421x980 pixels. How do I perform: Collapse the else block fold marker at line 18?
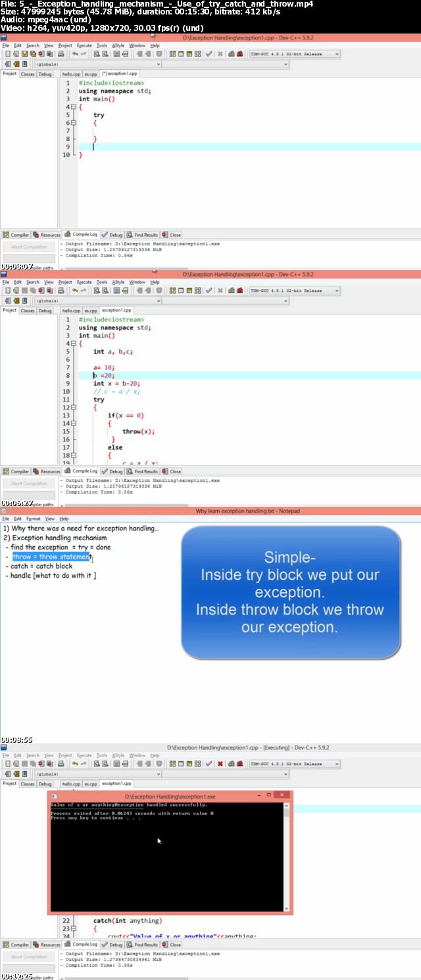74,455
